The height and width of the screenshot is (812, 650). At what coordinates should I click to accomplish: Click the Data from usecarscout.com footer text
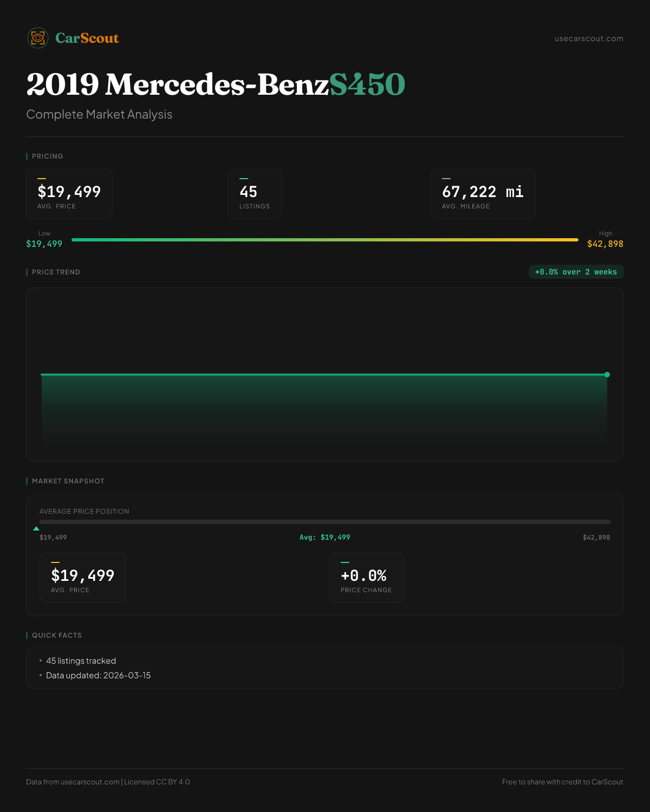73,782
